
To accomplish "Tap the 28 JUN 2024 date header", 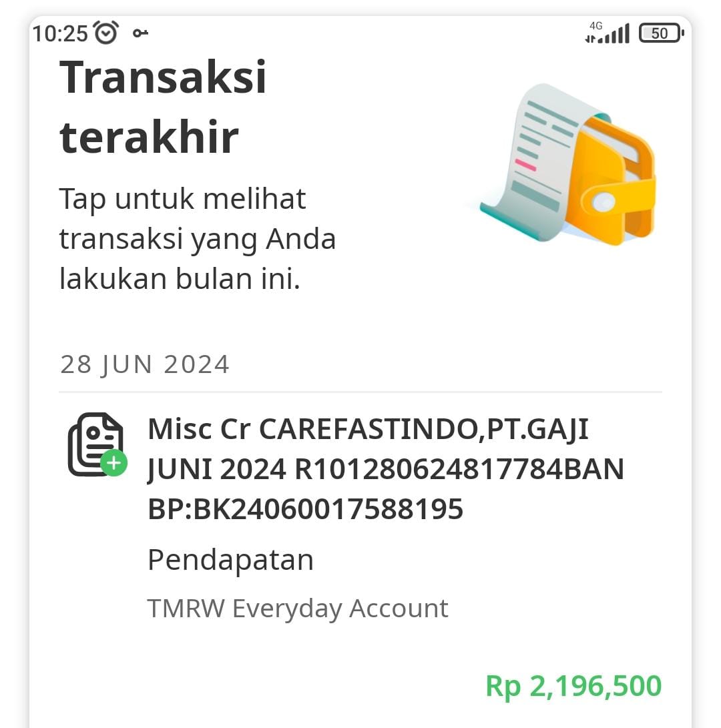I will click(144, 364).
